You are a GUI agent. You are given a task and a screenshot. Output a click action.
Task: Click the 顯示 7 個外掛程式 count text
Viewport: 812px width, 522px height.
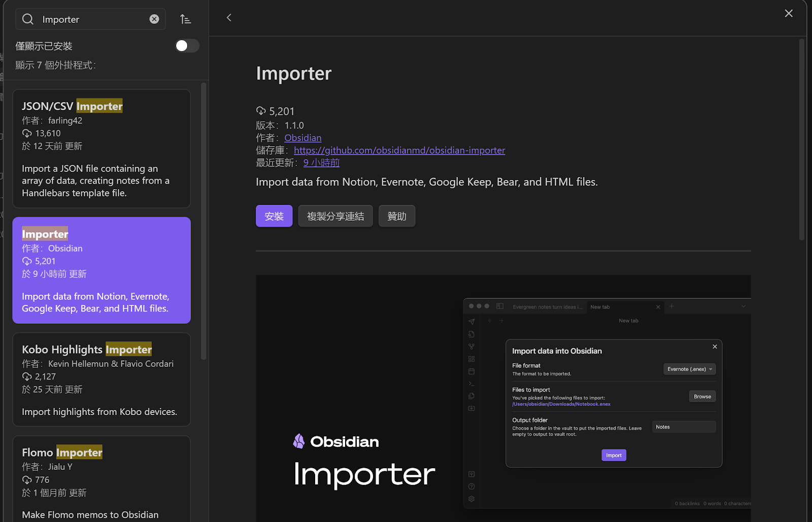pyautogui.click(x=55, y=65)
